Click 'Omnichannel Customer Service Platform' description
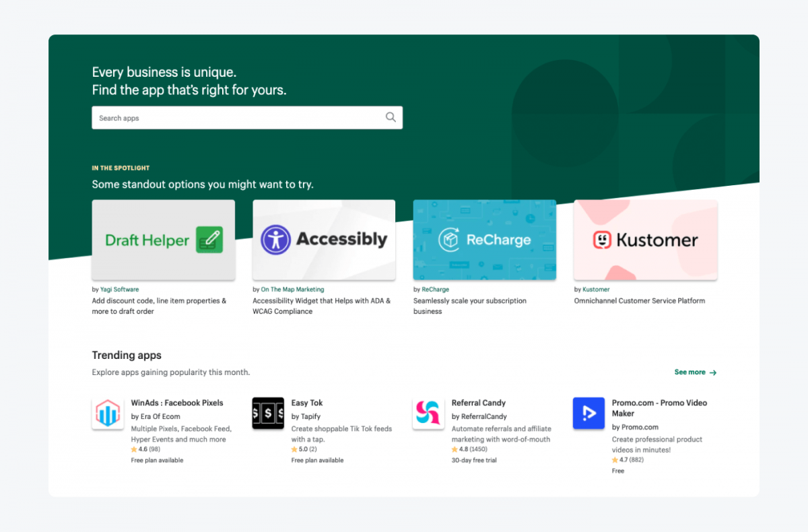Screen dimensions: 808x532 tap(640, 301)
